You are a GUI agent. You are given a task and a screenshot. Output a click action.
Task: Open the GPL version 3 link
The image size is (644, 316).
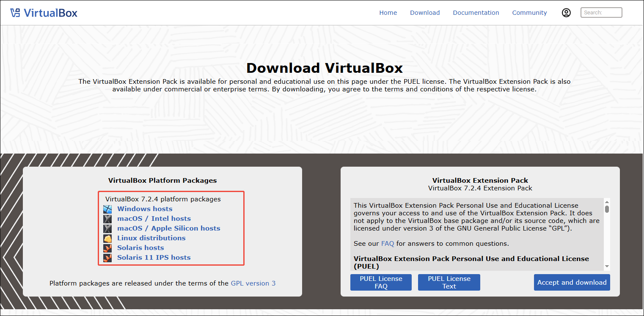253,283
